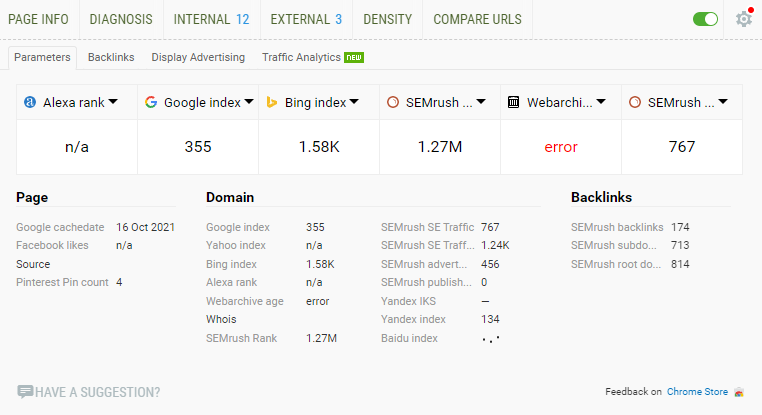
Task: Click HAVE A SUGGESTION? link
Action: [x=97, y=392]
